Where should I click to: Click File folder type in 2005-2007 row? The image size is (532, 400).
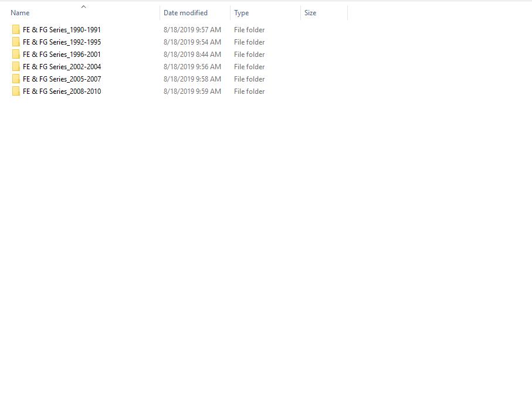point(249,79)
